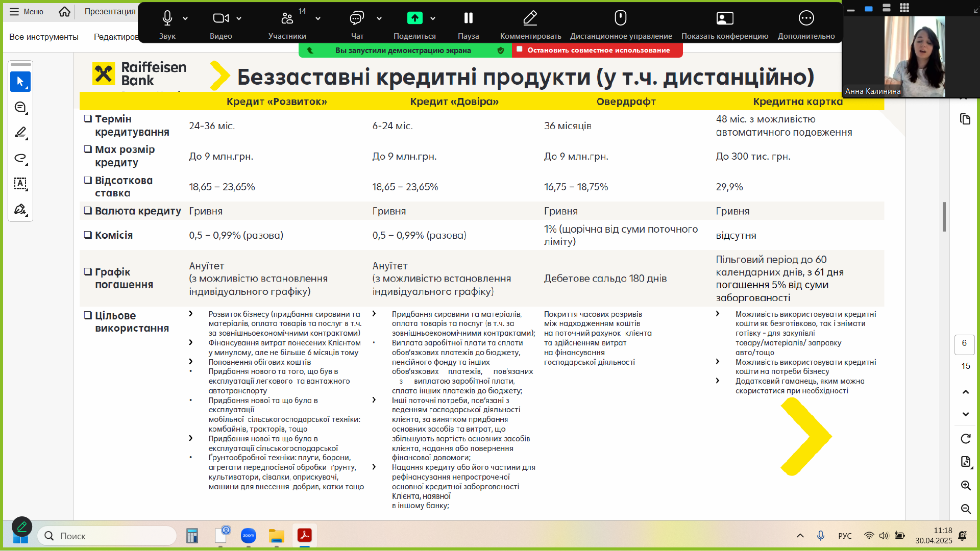Open Дополнительно more options menu
This screenshot has width=980, height=551.
pyautogui.click(x=806, y=18)
